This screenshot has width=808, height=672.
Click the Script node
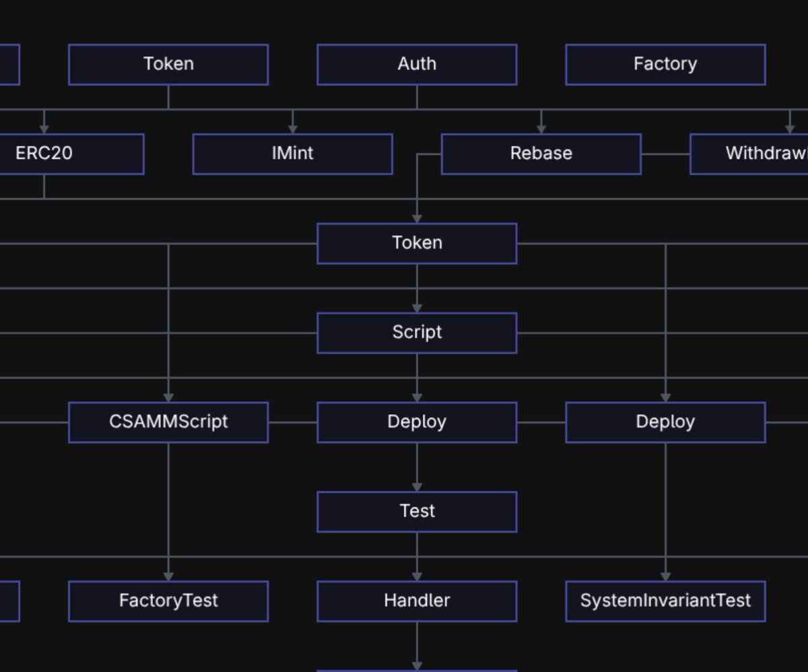coord(417,333)
